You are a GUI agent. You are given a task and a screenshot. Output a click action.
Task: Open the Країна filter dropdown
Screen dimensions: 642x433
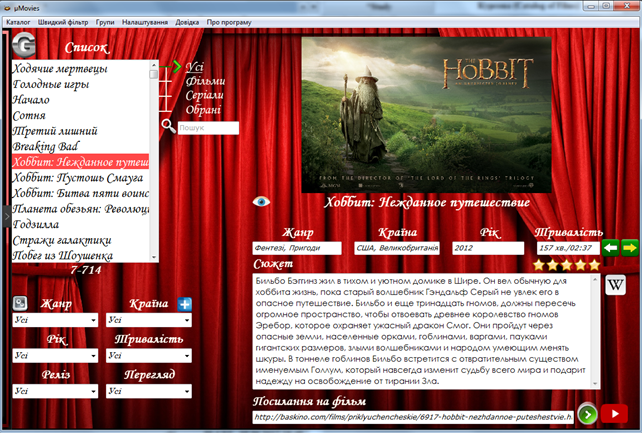[x=149, y=320]
